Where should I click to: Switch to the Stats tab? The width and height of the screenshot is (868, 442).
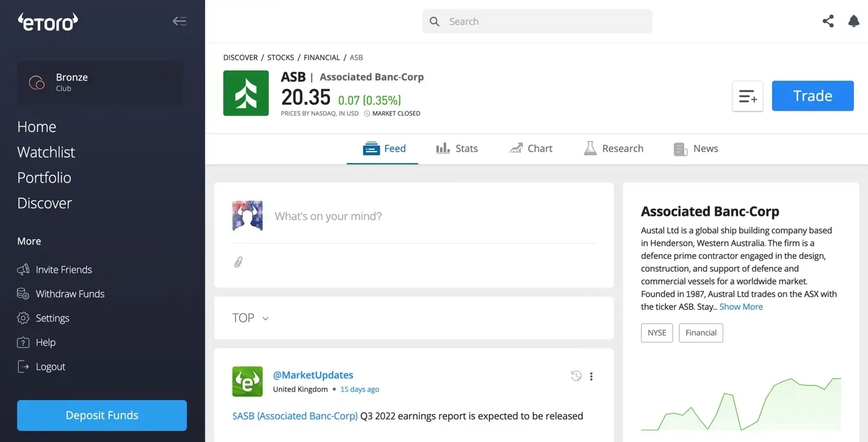[x=457, y=149]
